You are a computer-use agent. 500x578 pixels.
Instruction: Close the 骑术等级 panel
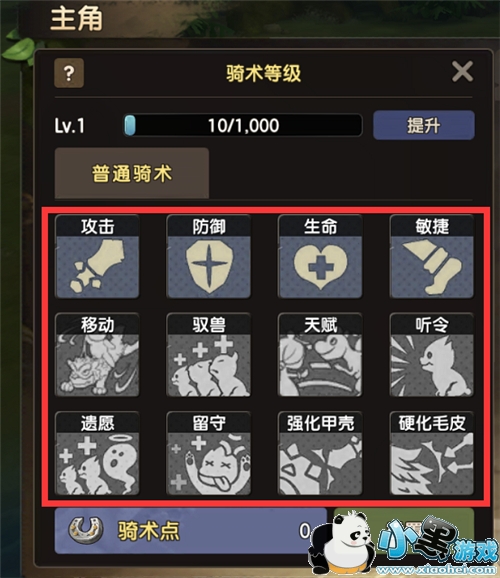coord(462,72)
